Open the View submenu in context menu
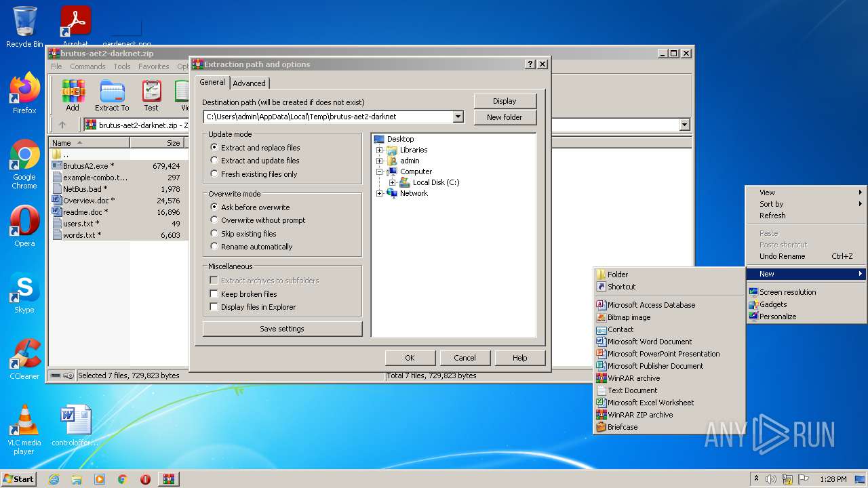The height and width of the screenshot is (488, 868). (x=806, y=192)
